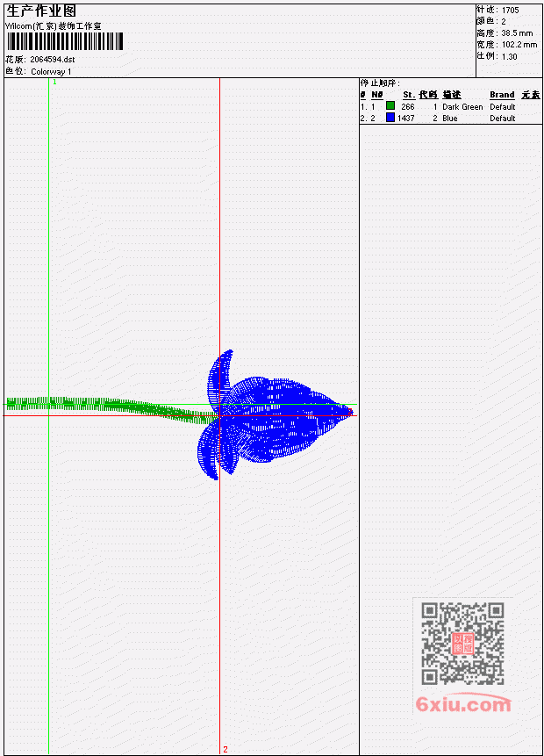Click the green marker number 1

55,82
